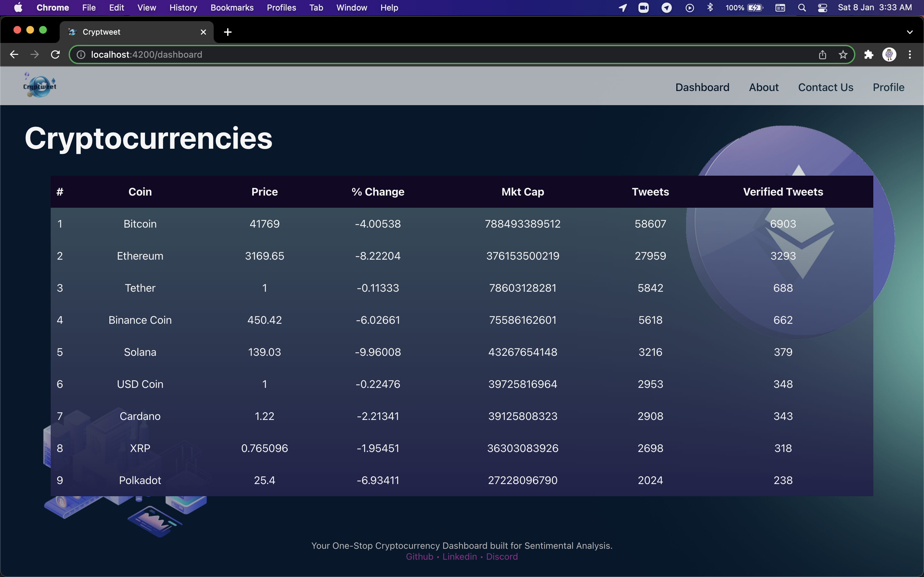Follow the Github footer link
The height and width of the screenshot is (577, 924).
(x=419, y=556)
